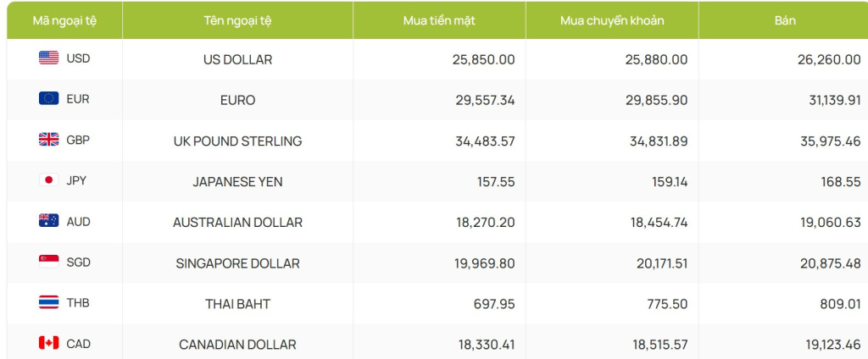Click the US flag icon next to USD
868x359 pixels.
(48, 58)
